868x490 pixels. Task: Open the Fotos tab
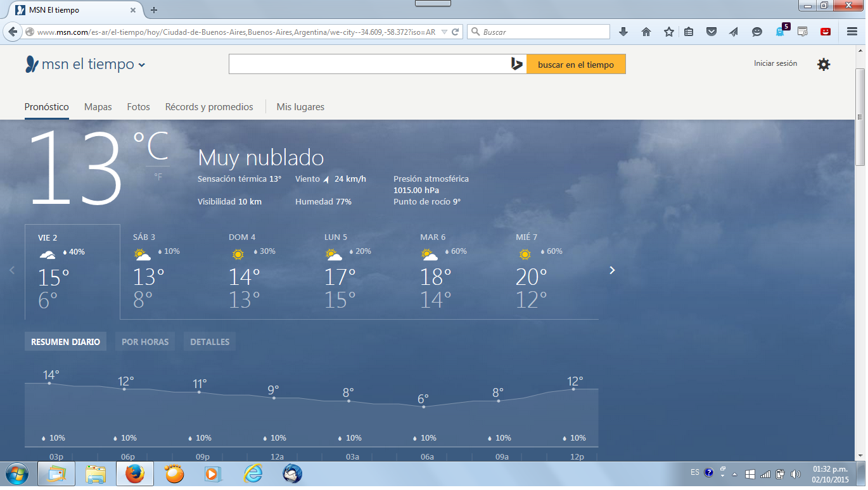pyautogui.click(x=139, y=107)
